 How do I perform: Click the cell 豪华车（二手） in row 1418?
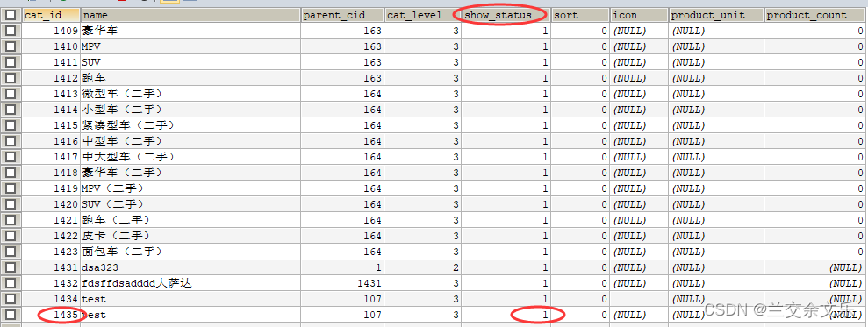point(190,174)
